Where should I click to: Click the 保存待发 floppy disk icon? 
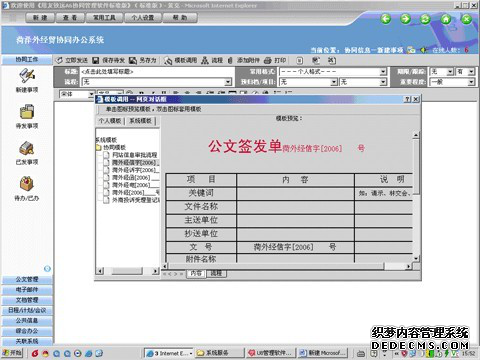click(x=96, y=60)
